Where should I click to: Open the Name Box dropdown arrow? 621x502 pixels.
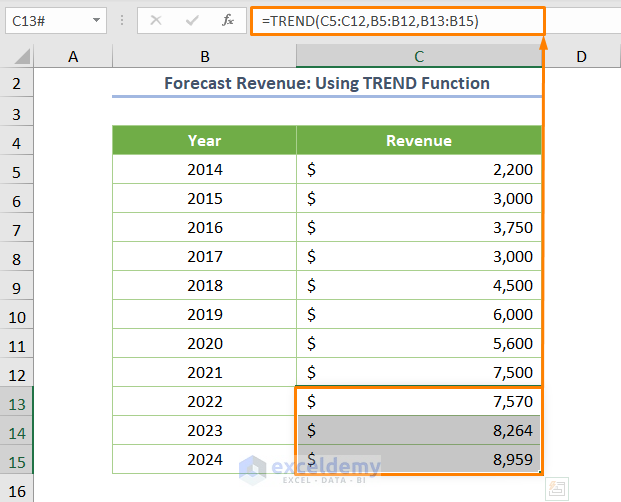click(95, 20)
